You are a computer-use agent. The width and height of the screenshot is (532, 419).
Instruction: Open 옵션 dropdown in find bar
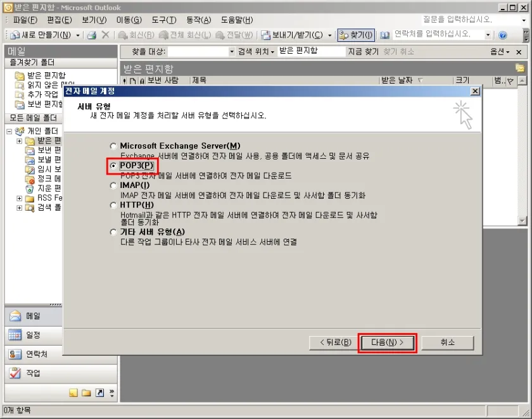(500, 51)
